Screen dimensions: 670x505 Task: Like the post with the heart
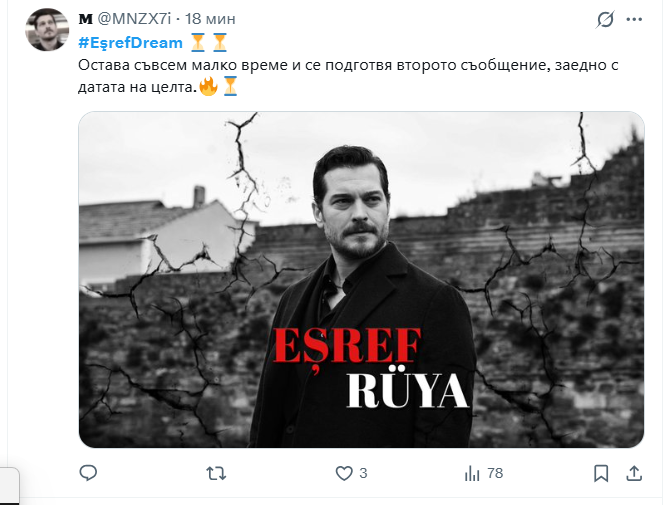pos(344,473)
